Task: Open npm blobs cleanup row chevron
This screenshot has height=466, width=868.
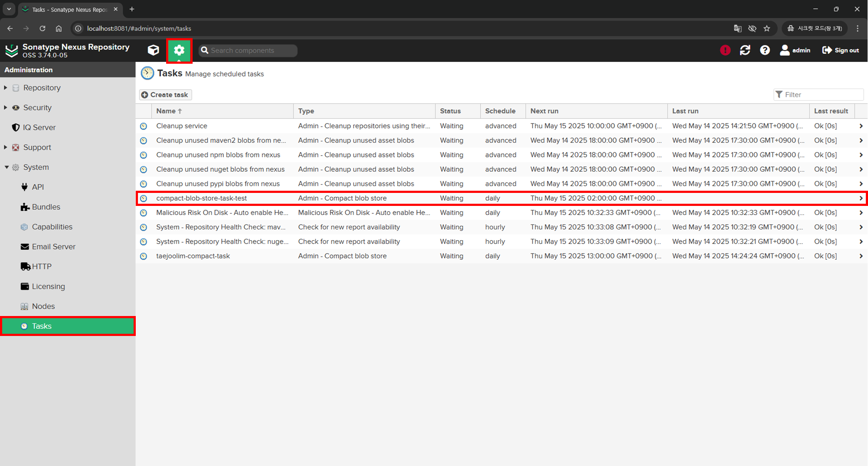Action: 861,155
